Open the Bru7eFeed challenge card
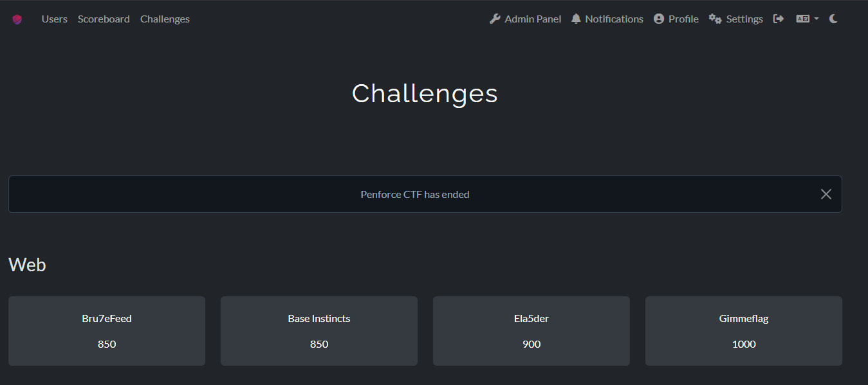Viewport: 868px width, 385px height. pyautogui.click(x=107, y=331)
